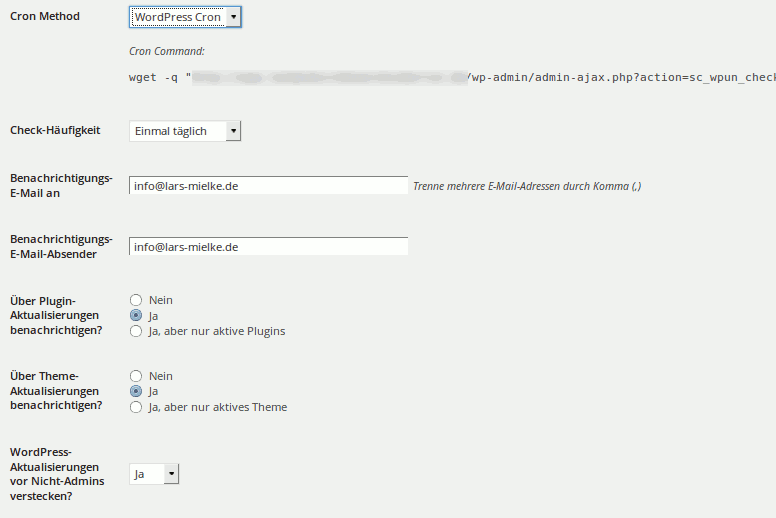Open the Cron Method dropdown
776x518 pixels.
pyautogui.click(x=185, y=17)
